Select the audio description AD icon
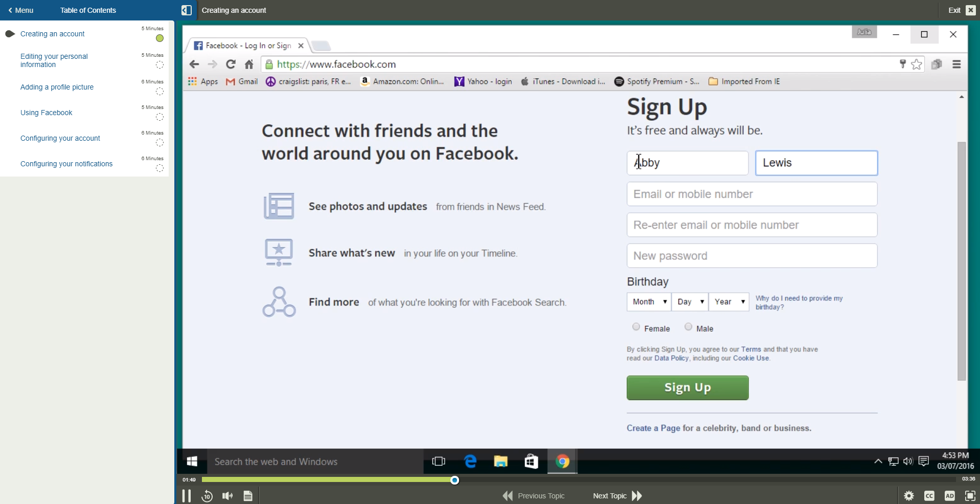 click(950, 495)
